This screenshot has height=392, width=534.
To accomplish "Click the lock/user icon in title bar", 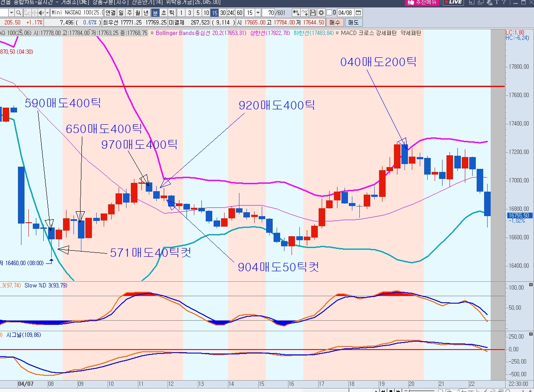I will (489, 2).
